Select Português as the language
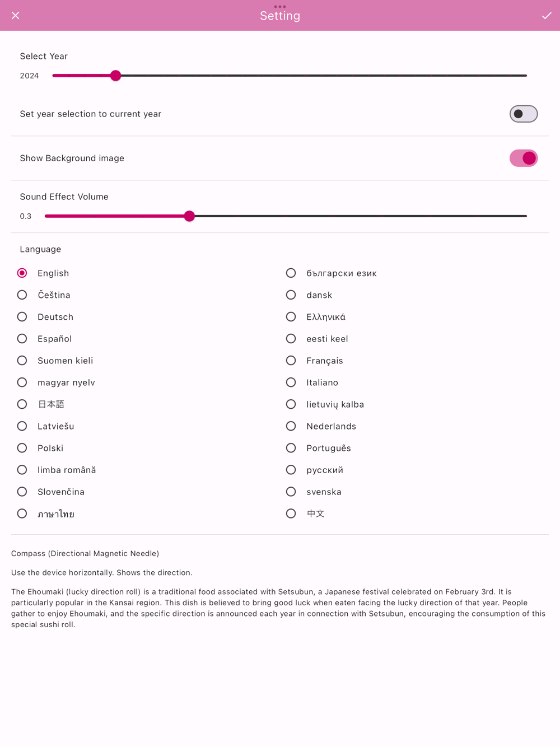560x747 pixels. click(x=291, y=448)
